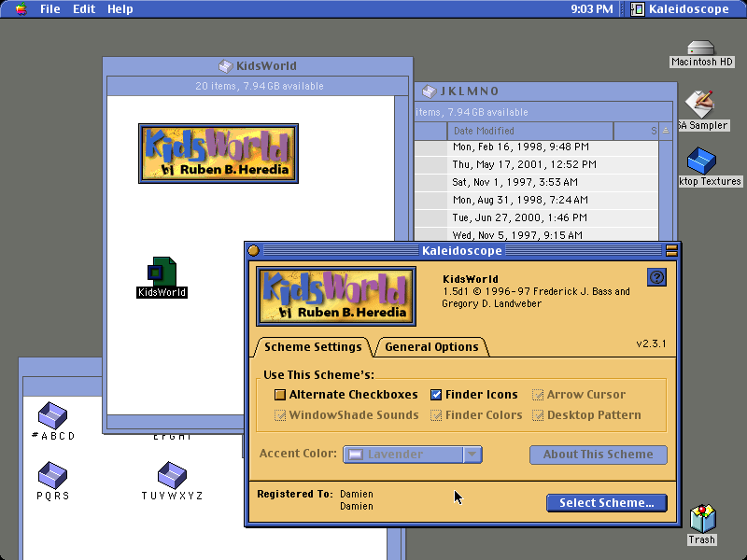Open the Edit menu
This screenshot has width=747, height=560.
84,9
